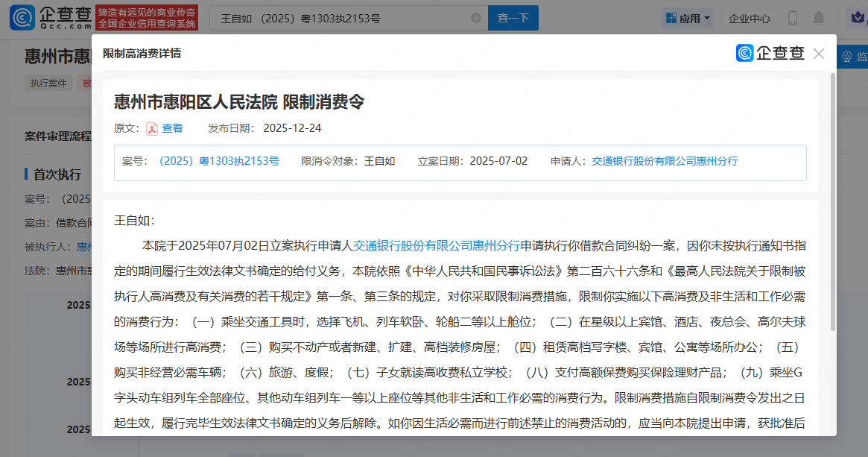Click the dialog's vertical scrollbar
The image size is (868, 457).
point(832,201)
